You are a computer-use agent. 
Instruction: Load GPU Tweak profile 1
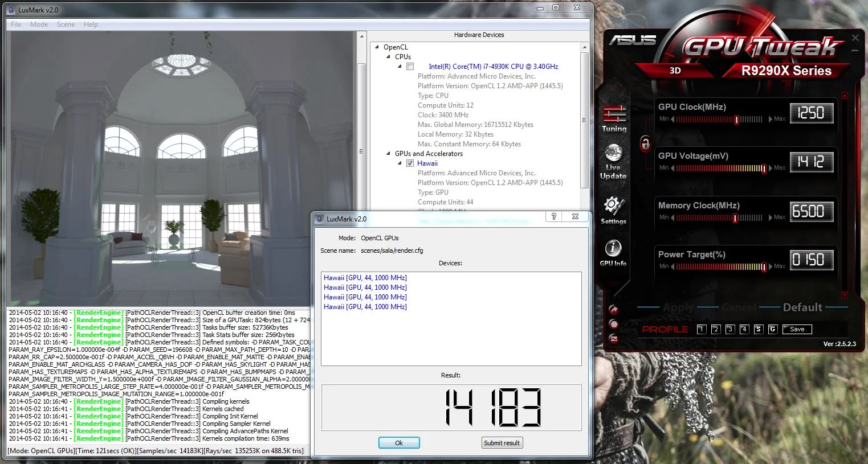click(x=702, y=329)
